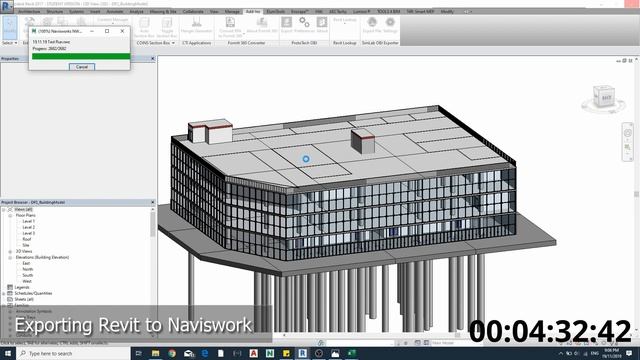Launch the Hanger Generator tool
640x360 pixels.
pyautogui.click(x=196, y=25)
